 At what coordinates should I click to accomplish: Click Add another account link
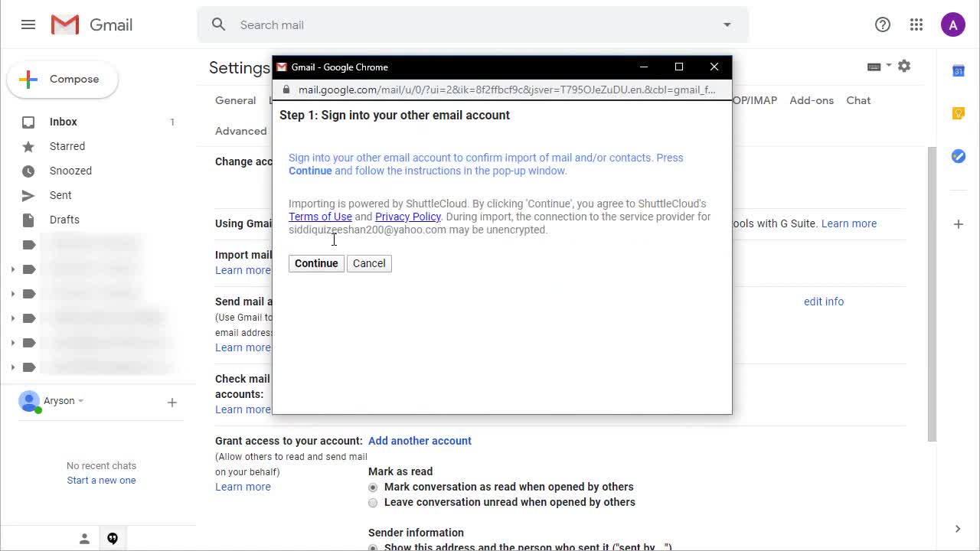tap(420, 441)
